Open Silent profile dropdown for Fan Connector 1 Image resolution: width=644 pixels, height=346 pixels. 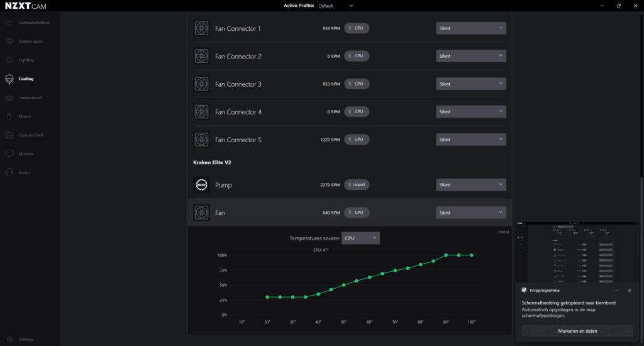tap(470, 28)
